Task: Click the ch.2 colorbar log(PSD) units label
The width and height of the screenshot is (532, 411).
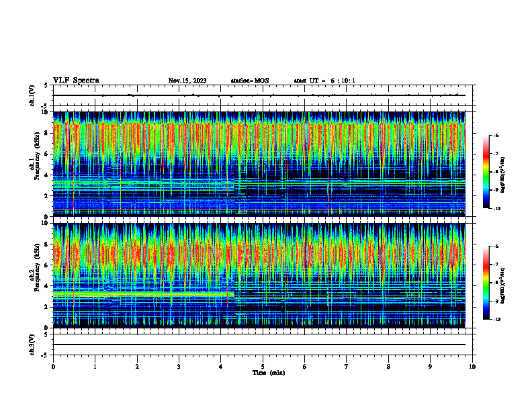Action: (x=503, y=285)
